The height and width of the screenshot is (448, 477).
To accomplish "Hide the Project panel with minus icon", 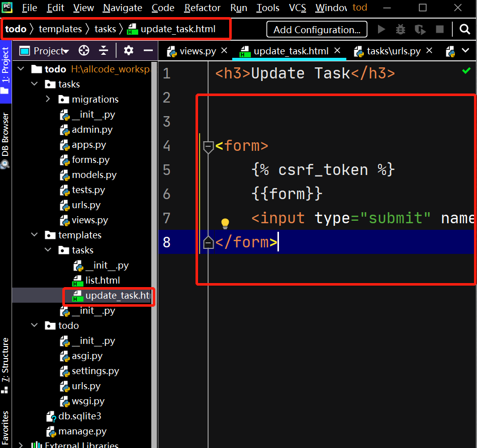I will click(x=148, y=50).
